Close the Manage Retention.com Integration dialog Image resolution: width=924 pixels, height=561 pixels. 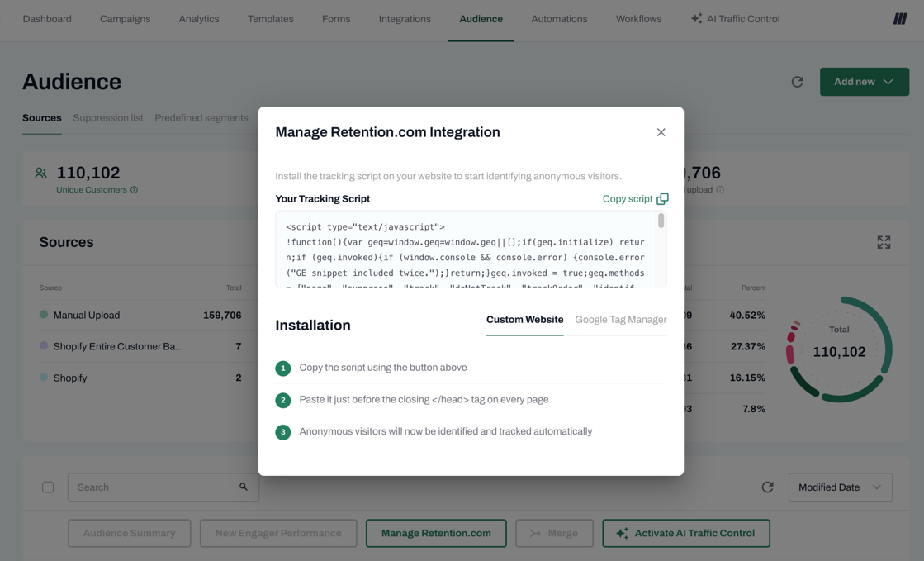[661, 132]
